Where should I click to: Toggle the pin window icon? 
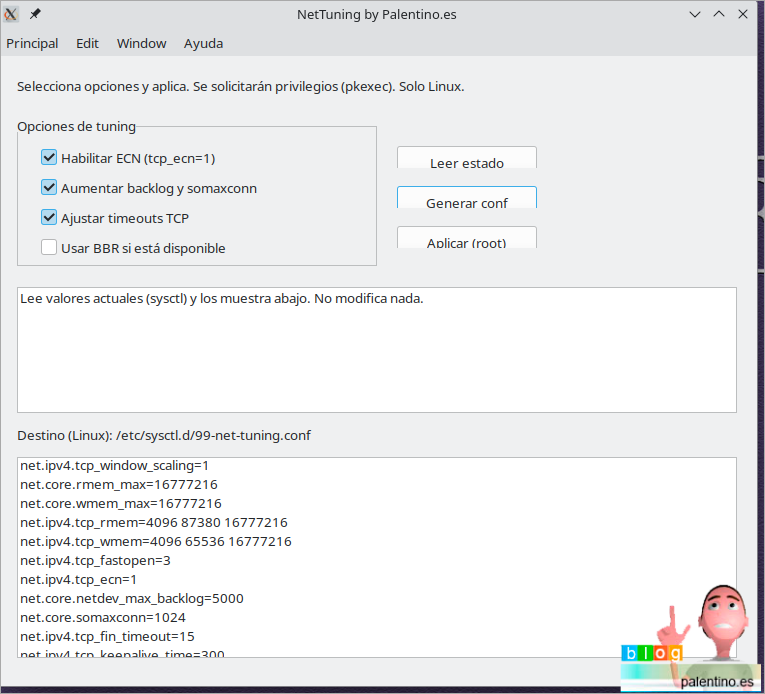tap(36, 14)
